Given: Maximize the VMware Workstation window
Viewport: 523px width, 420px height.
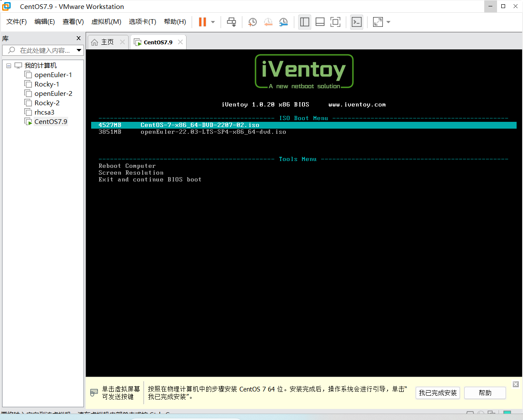Looking at the screenshot, I should [x=503, y=6].
